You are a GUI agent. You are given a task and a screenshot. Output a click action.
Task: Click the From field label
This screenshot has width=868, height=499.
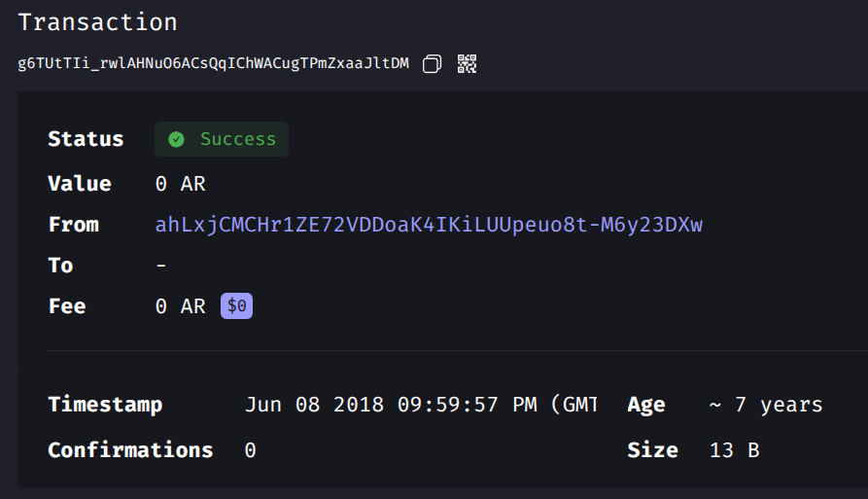[x=74, y=225]
